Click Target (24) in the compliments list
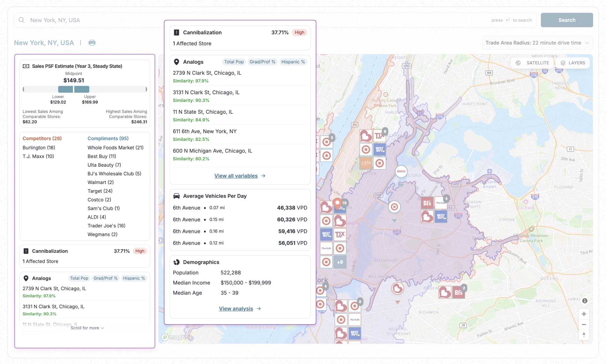The width and height of the screenshot is (606, 364). tap(100, 191)
